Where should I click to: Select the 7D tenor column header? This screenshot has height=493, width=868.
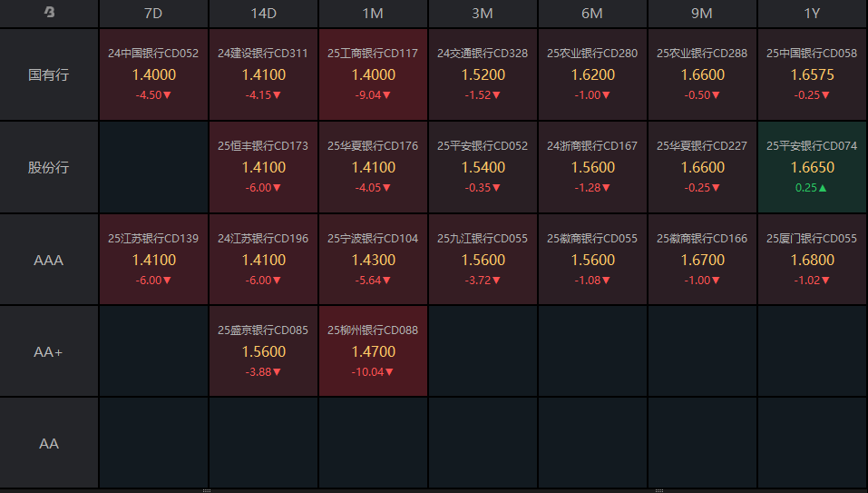pos(153,14)
